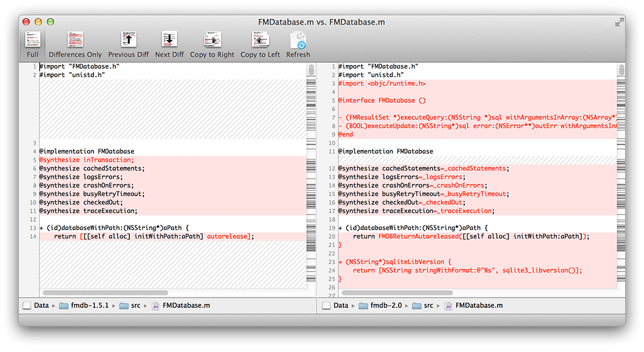Click FMDatabase.m file in the left path bar
The height and width of the screenshot is (352, 644).
[x=185, y=306]
